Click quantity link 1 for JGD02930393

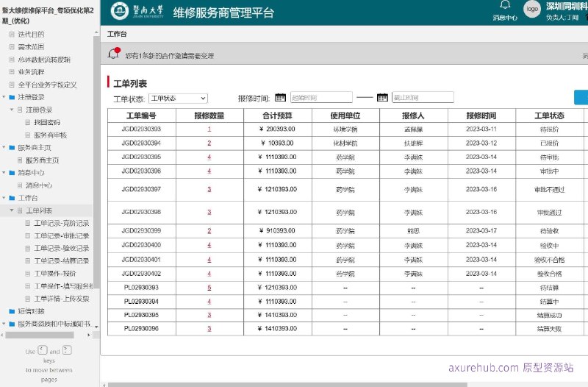209,129
